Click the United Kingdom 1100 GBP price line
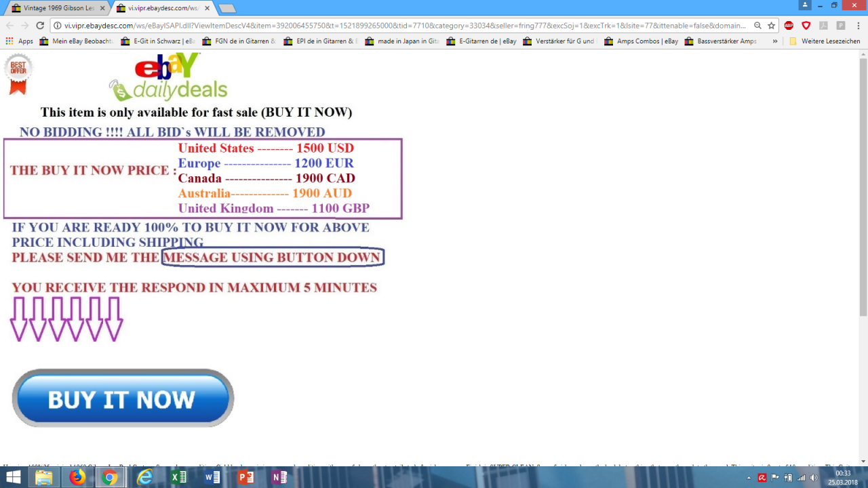This screenshot has height=488, width=868. [x=274, y=208]
